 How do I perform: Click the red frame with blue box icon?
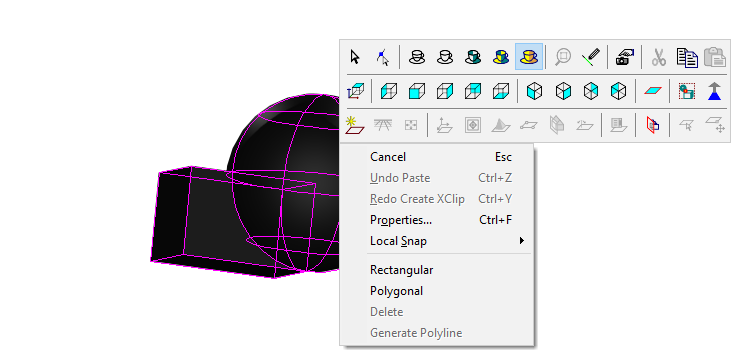[653, 125]
